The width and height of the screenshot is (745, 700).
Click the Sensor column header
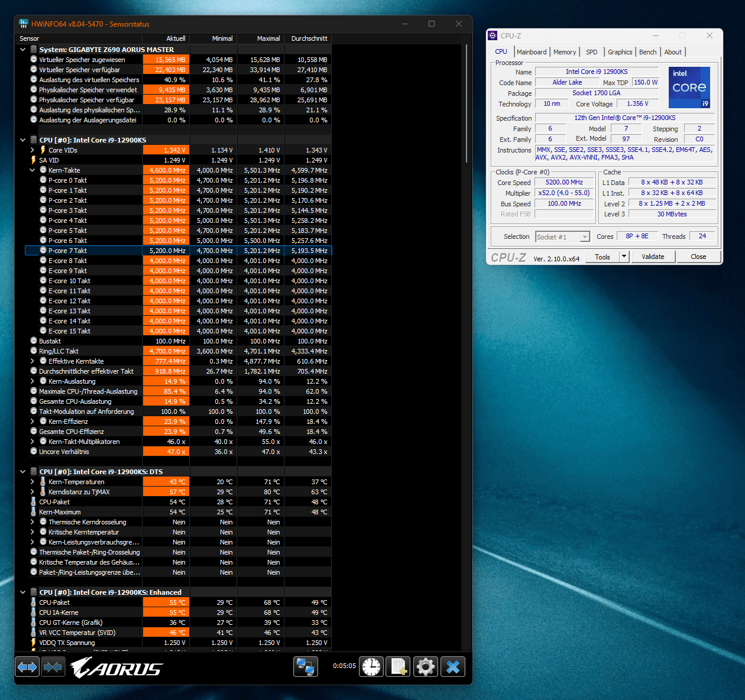[79, 38]
